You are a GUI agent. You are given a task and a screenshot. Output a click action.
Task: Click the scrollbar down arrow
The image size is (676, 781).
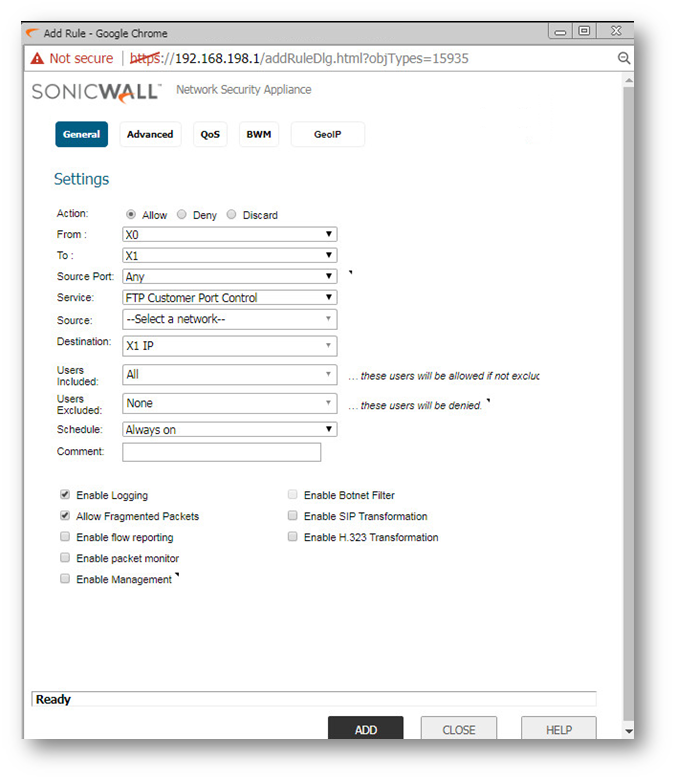tap(629, 731)
